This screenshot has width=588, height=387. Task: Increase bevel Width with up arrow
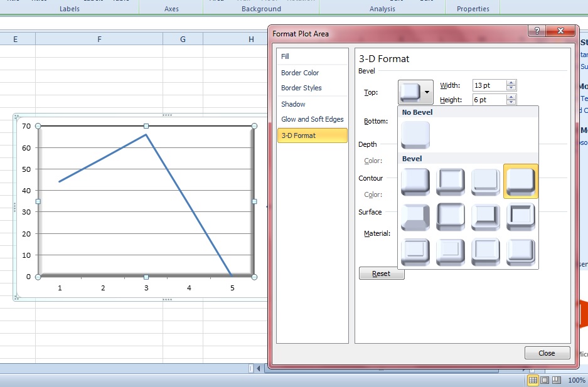[511, 83]
